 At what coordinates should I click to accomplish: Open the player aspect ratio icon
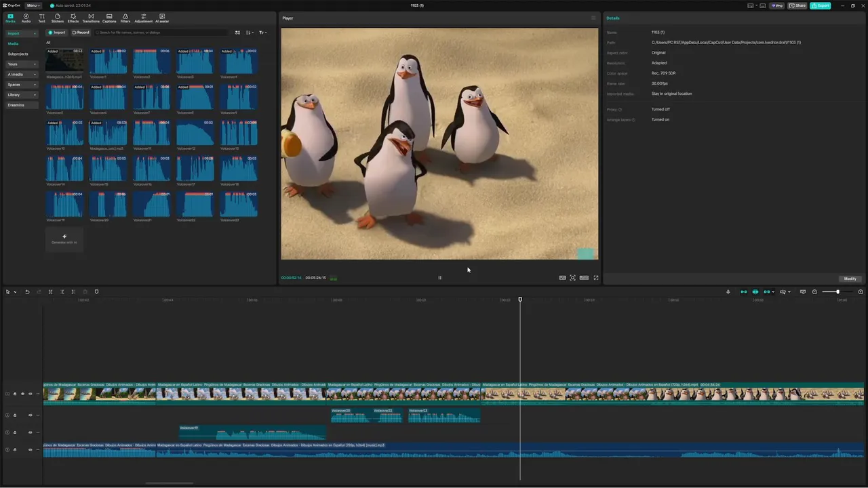pyautogui.click(x=584, y=278)
